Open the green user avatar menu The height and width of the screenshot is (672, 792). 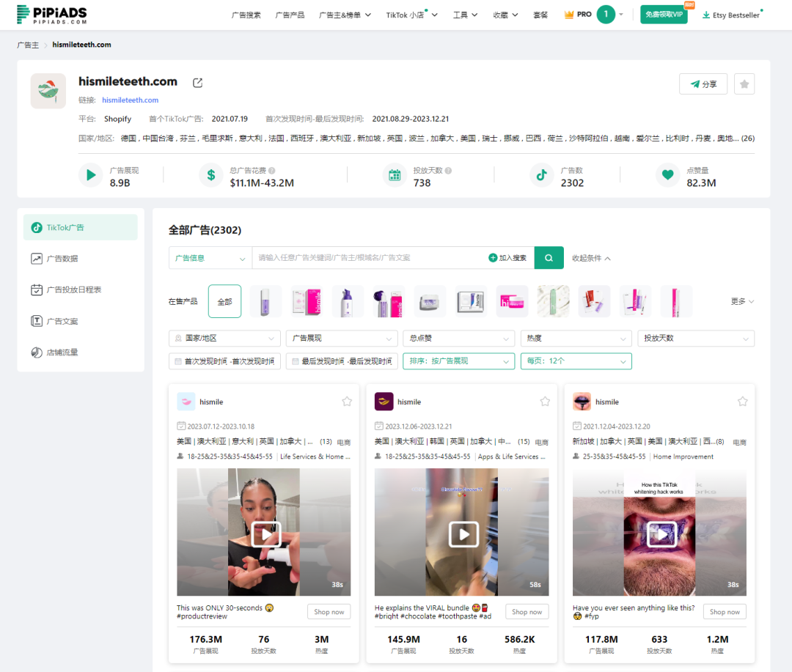606,15
